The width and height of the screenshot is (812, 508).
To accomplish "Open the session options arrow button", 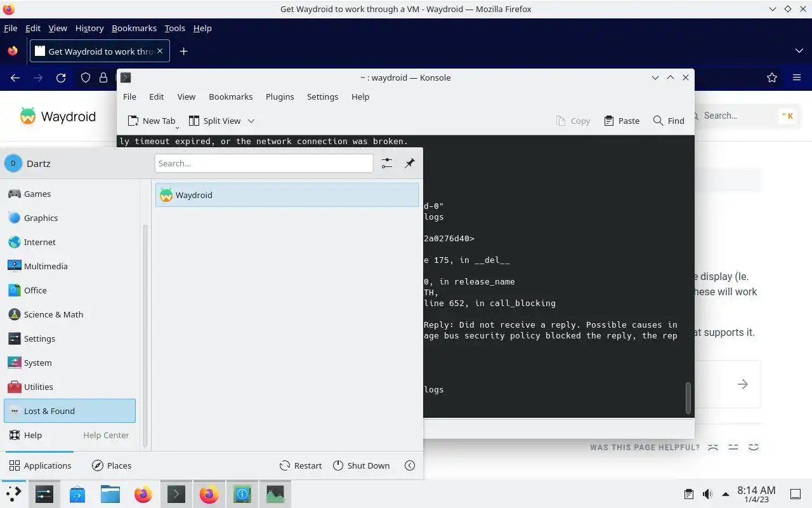I will tap(410, 465).
